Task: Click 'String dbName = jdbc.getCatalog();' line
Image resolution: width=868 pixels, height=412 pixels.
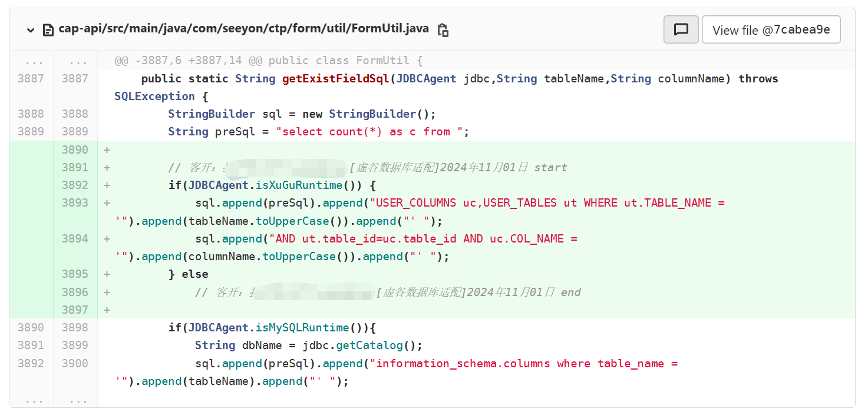Action: pos(309,345)
